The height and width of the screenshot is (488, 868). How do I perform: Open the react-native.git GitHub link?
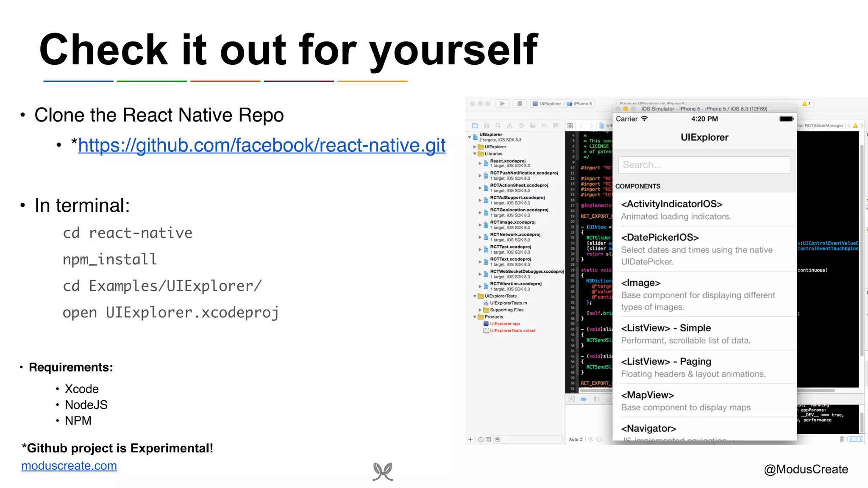click(x=262, y=145)
